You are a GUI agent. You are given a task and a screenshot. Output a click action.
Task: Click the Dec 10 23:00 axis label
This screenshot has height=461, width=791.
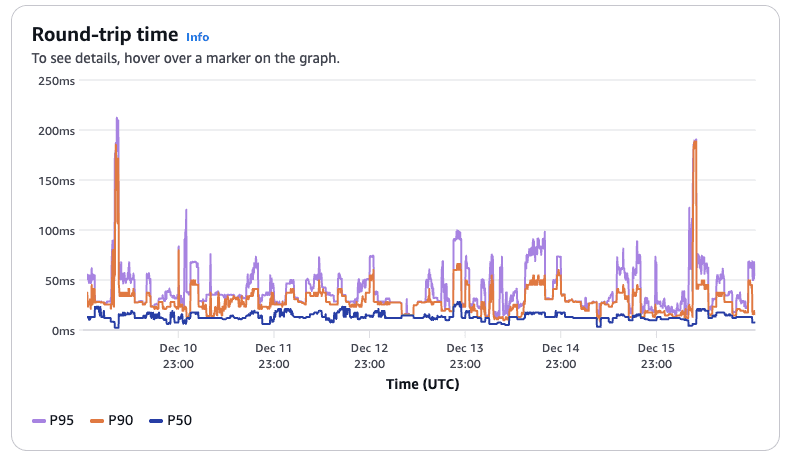coord(178,356)
